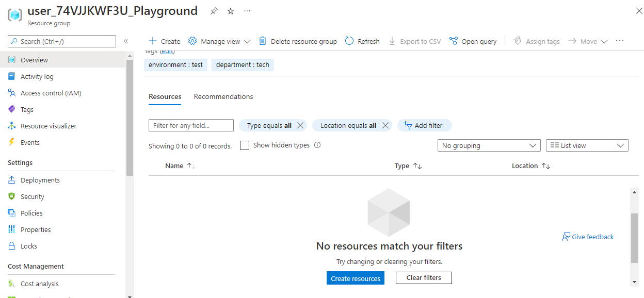
Task: Click the Assign tags icon
Action: (518, 41)
